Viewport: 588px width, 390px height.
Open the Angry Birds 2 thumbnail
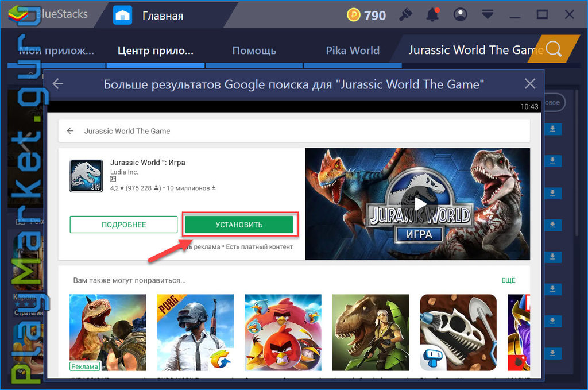click(283, 333)
